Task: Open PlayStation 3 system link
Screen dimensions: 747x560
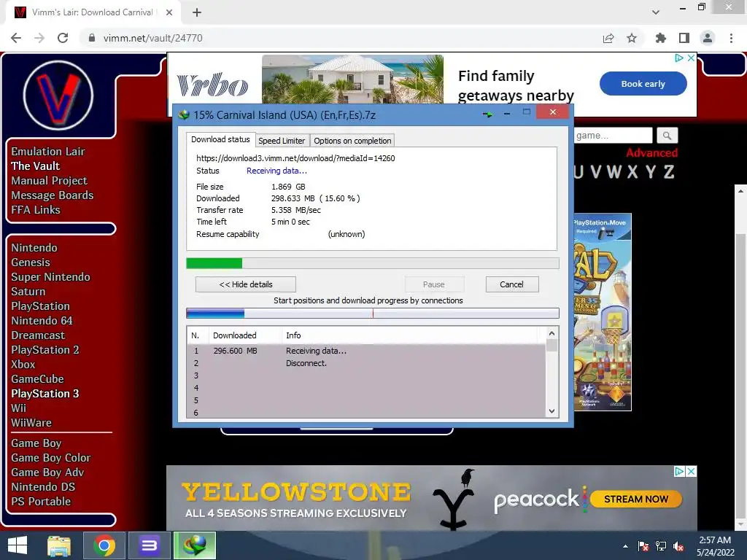Action: 45,394
